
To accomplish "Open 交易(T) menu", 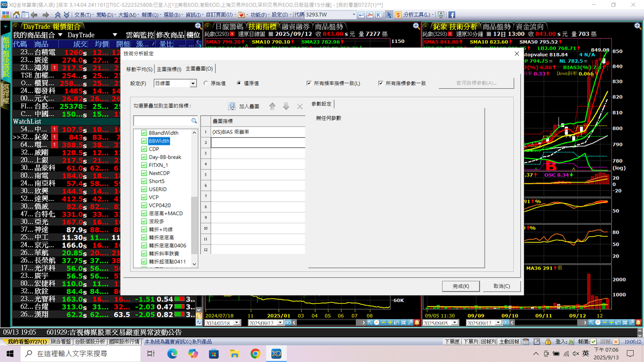I will click(84, 15).
